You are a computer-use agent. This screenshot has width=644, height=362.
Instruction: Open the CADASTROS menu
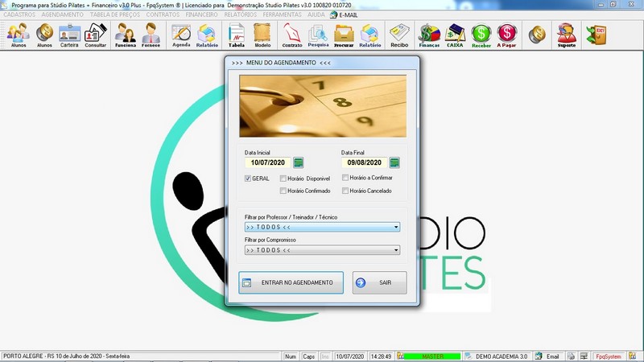[19, 14]
